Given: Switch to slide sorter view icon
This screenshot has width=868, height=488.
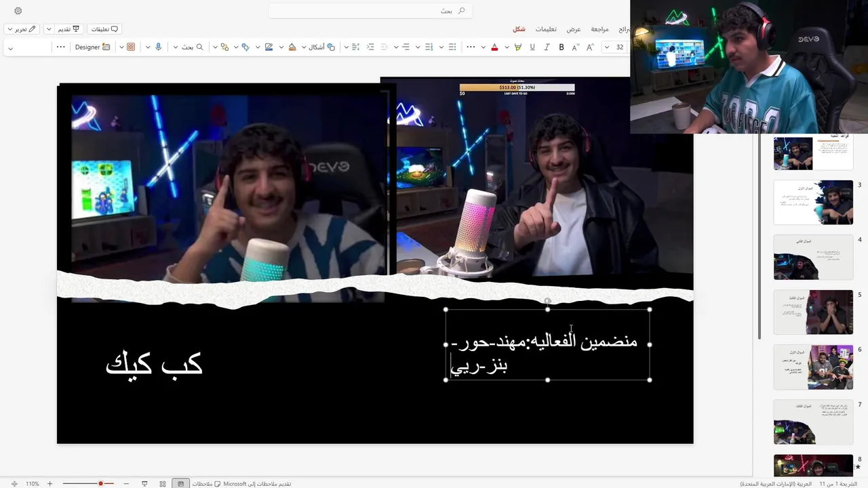Looking at the screenshot, I should coord(163,484).
